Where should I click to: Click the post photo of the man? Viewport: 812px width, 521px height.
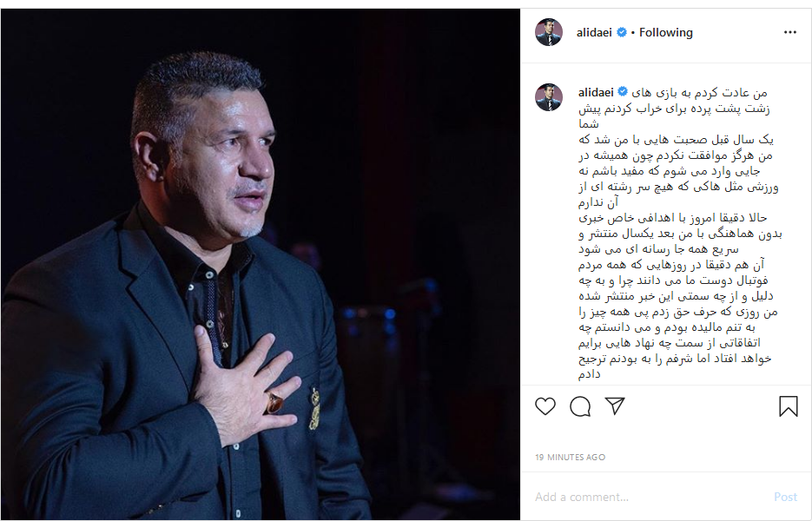tap(261, 264)
